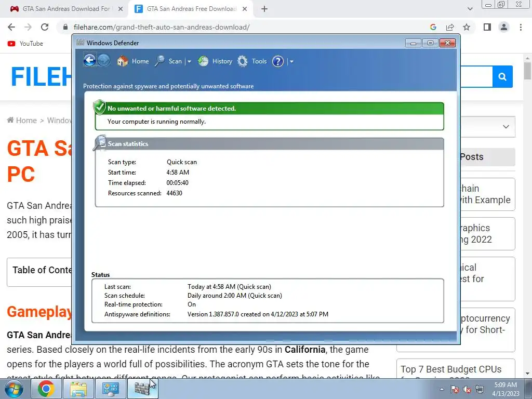Expand the help options dropdown arrow
The width and height of the screenshot is (532, 399).
coord(291,62)
